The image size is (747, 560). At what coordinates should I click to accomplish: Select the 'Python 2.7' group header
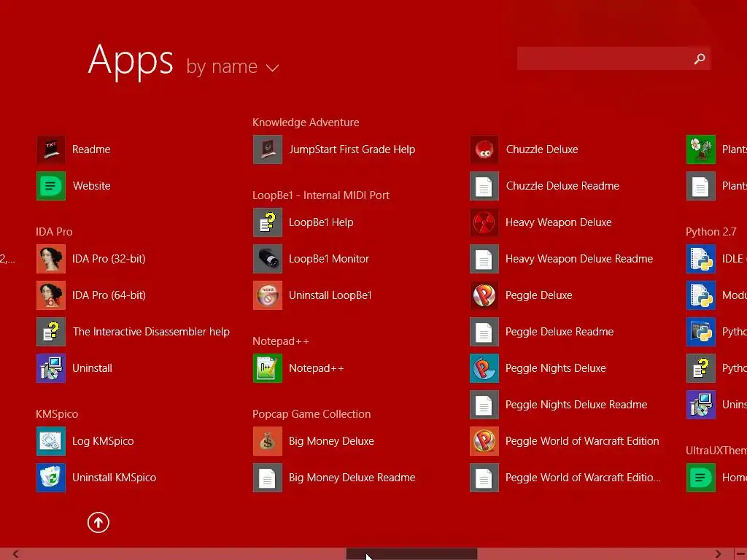[x=711, y=232]
